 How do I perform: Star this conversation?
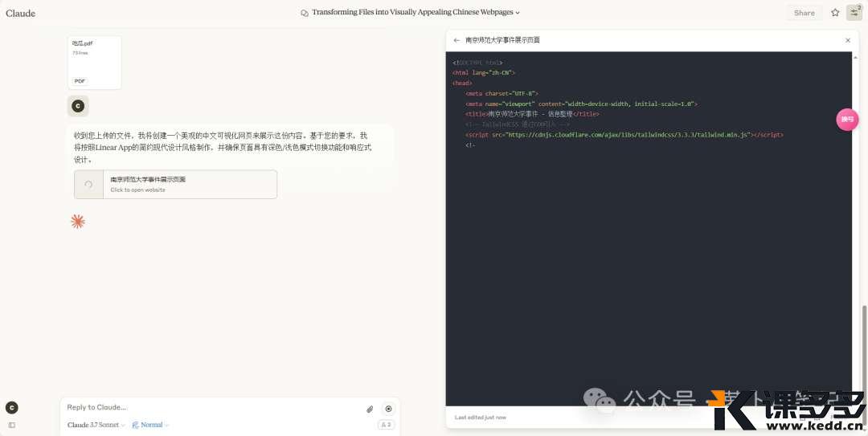pyautogui.click(x=835, y=13)
